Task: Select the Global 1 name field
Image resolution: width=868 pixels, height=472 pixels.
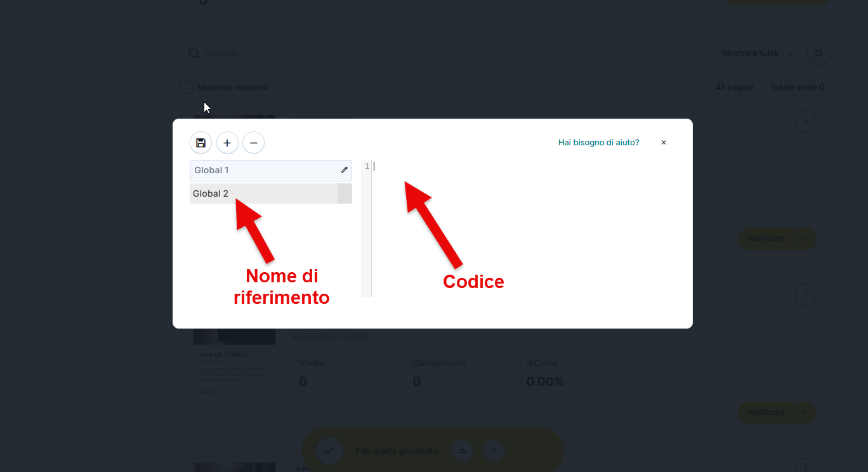Action: 263,170
